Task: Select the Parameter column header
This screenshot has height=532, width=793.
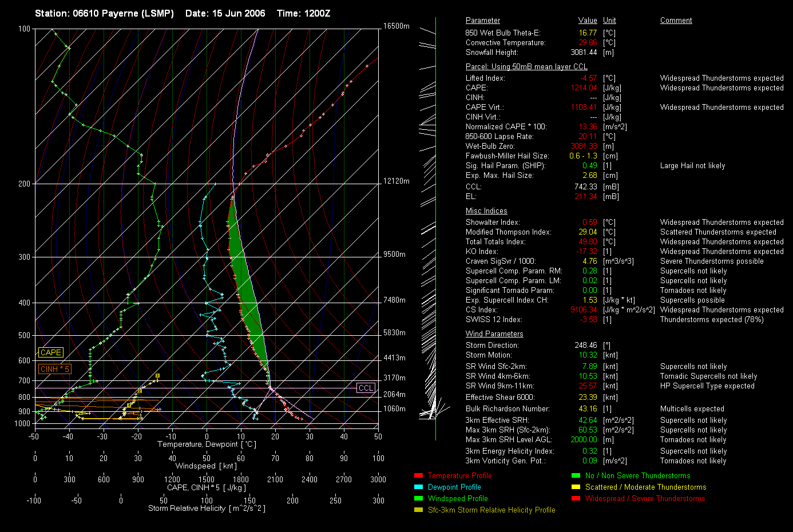Action: pos(482,20)
